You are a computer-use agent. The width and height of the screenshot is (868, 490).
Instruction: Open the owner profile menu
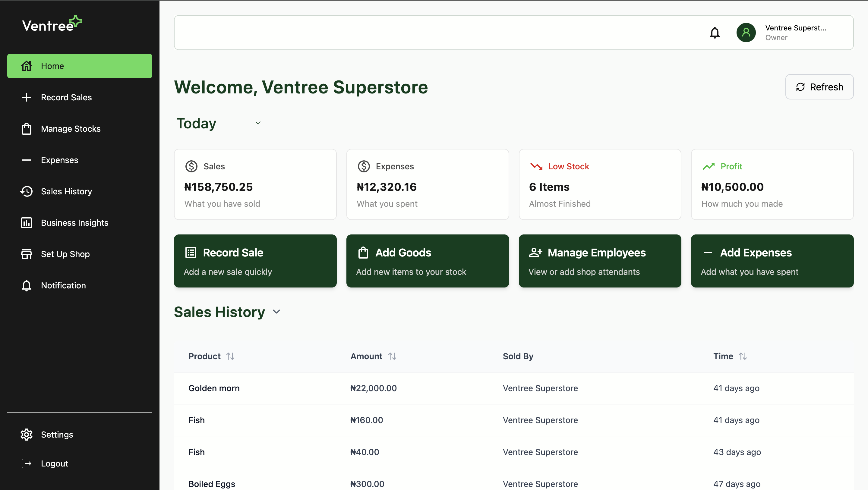pyautogui.click(x=746, y=32)
